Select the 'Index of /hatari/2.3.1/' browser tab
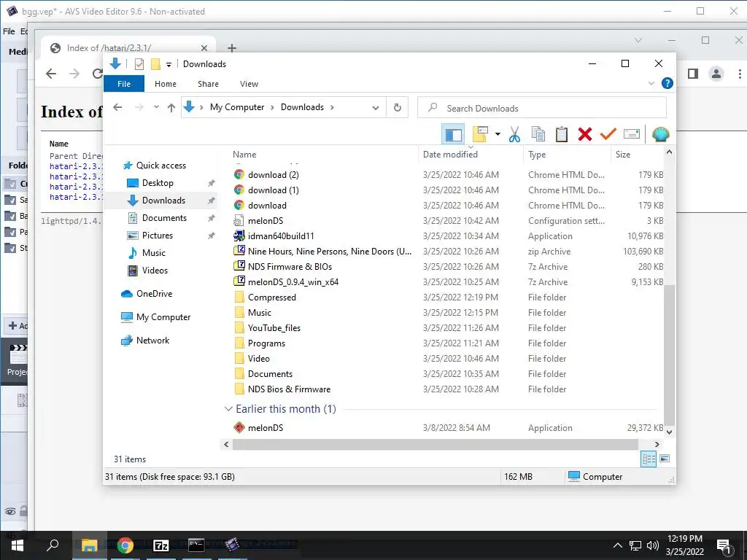This screenshot has width=747, height=560. pos(128,47)
